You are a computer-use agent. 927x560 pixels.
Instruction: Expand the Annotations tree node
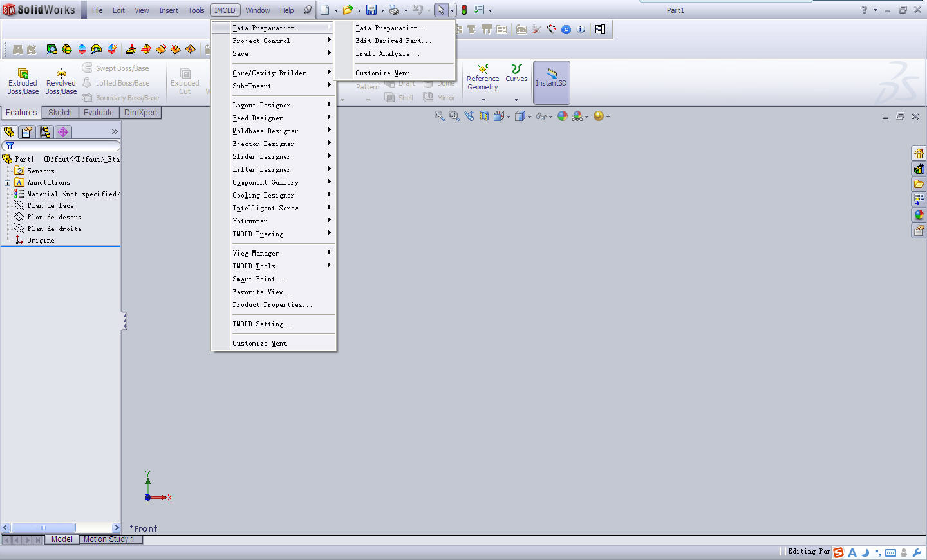click(8, 183)
